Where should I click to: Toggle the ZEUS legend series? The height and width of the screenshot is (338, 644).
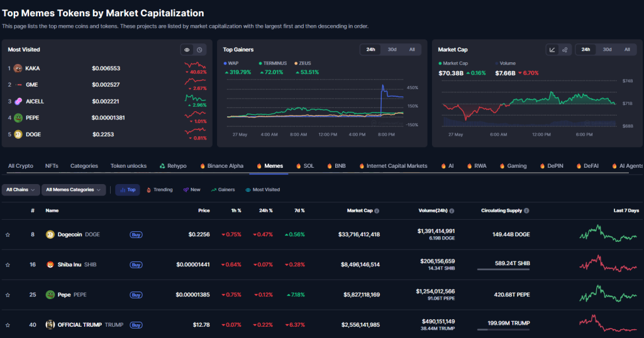[x=303, y=63]
